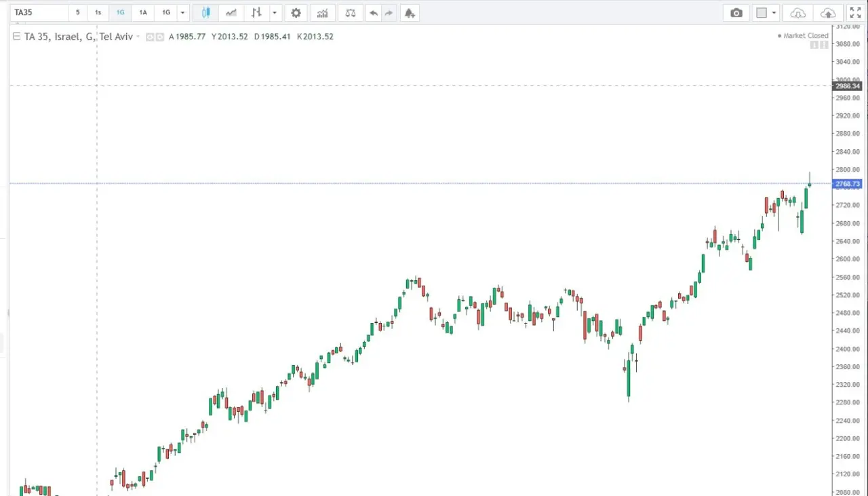
Task: Create an alert with the bell icon
Action: pyautogui.click(x=409, y=13)
